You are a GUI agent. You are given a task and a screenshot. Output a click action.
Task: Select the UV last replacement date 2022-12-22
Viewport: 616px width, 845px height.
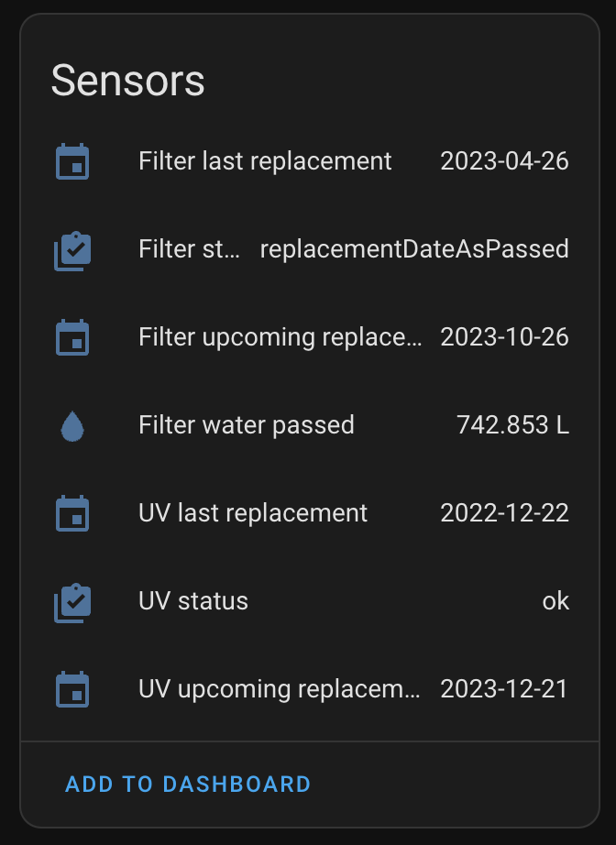pyautogui.click(x=505, y=512)
